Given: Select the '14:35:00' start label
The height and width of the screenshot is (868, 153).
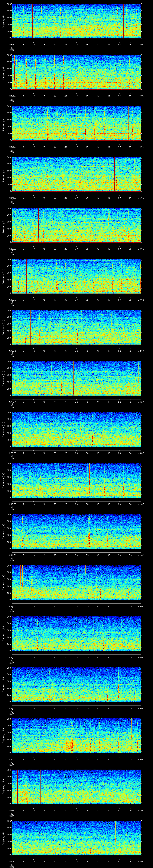Looking at the screenshot, I should click(12, 249).
